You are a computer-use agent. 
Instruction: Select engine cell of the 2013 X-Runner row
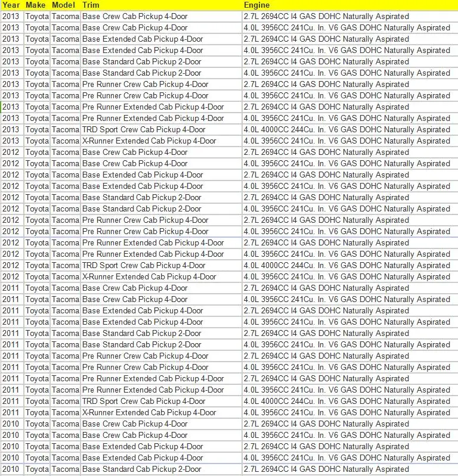click(350, 141)
